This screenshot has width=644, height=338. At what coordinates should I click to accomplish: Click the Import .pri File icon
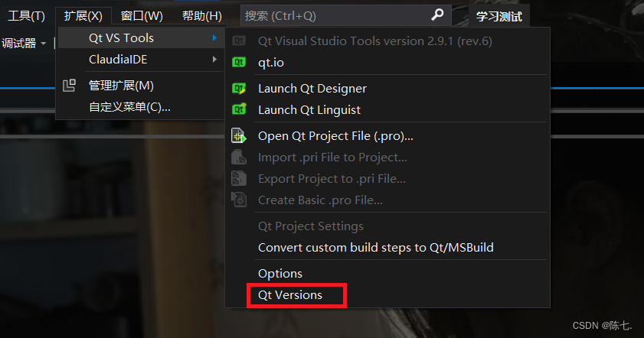(239, 157)
